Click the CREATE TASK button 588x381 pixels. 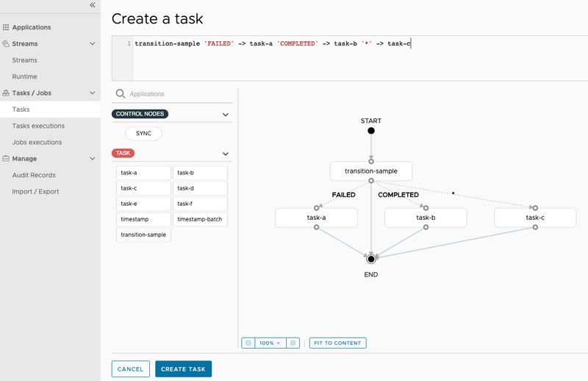183,369
